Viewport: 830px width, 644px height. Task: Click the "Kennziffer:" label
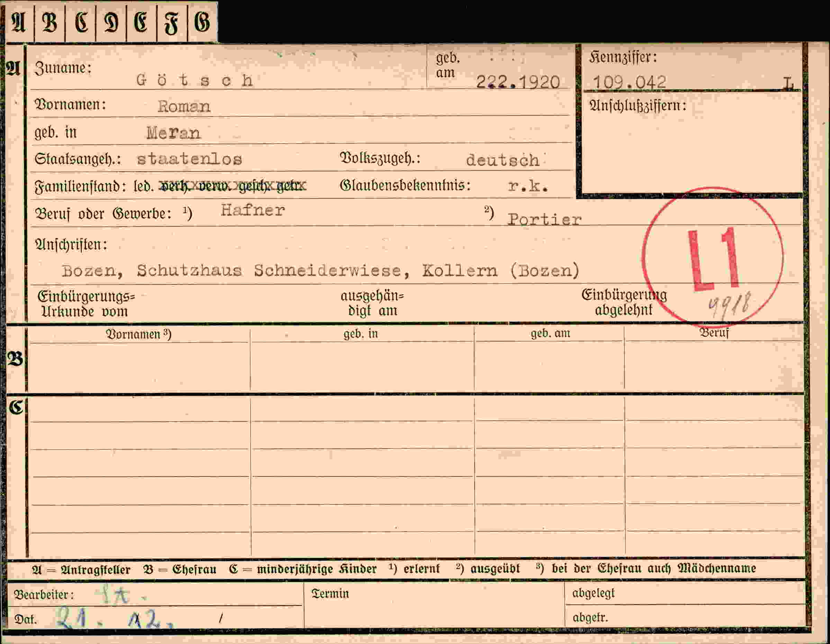[x=623, y=57]
